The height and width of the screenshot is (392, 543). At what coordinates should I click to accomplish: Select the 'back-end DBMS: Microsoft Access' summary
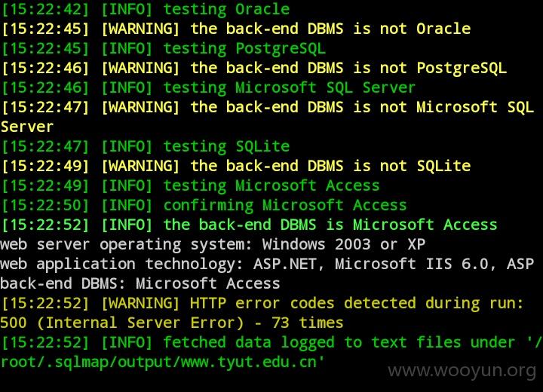click(x=140, y=284)
